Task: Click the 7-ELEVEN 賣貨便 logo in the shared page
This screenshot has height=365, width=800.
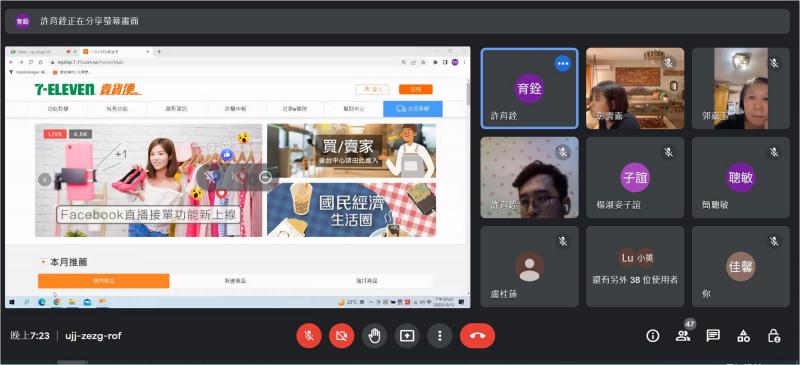Action: 88,90
